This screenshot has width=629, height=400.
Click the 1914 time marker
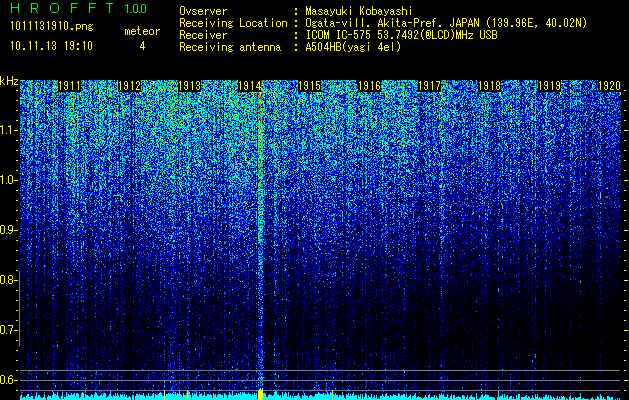pos(250,86)
